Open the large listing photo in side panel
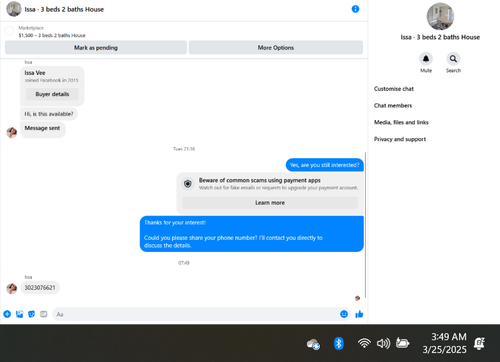 click(x=440, y=17)
